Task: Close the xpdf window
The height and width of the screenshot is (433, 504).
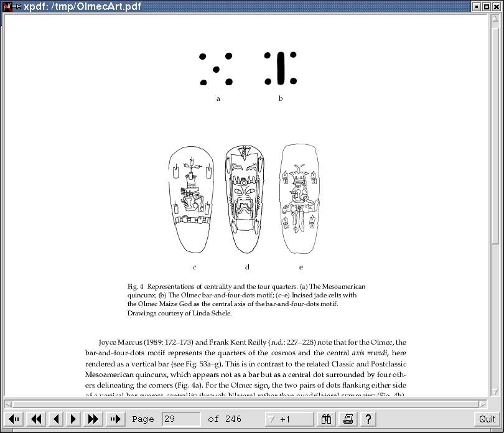Action: [x=496, y=6]
